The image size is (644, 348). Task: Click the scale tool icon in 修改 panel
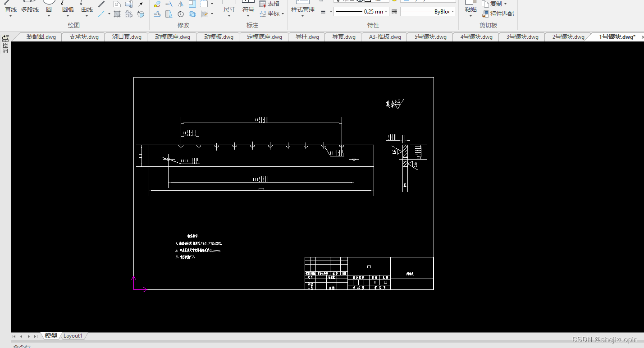tap(192, 4)
